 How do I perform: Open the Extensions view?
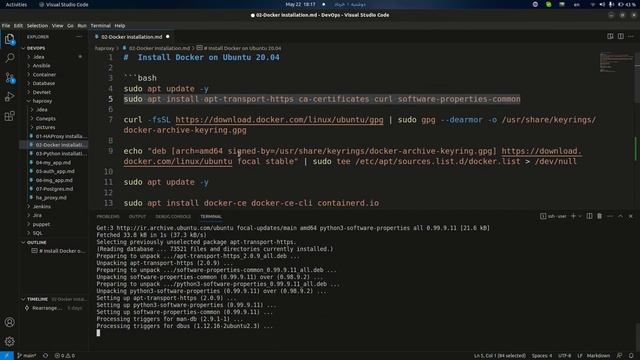(9, 116)
